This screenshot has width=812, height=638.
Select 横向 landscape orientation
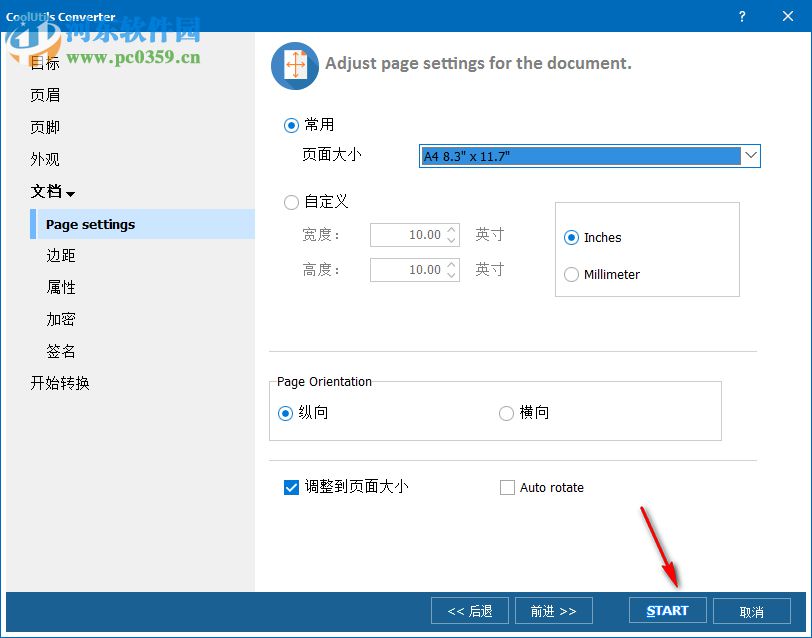click(x=506, y=413)
